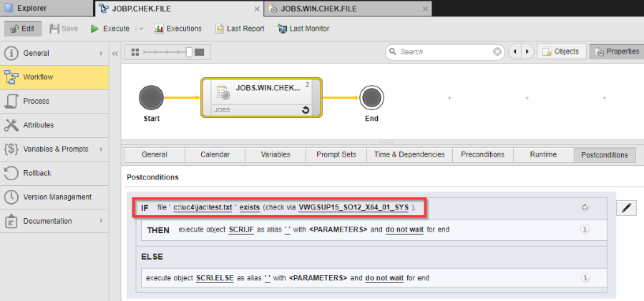Open the Prompt Sets tab

336,155
